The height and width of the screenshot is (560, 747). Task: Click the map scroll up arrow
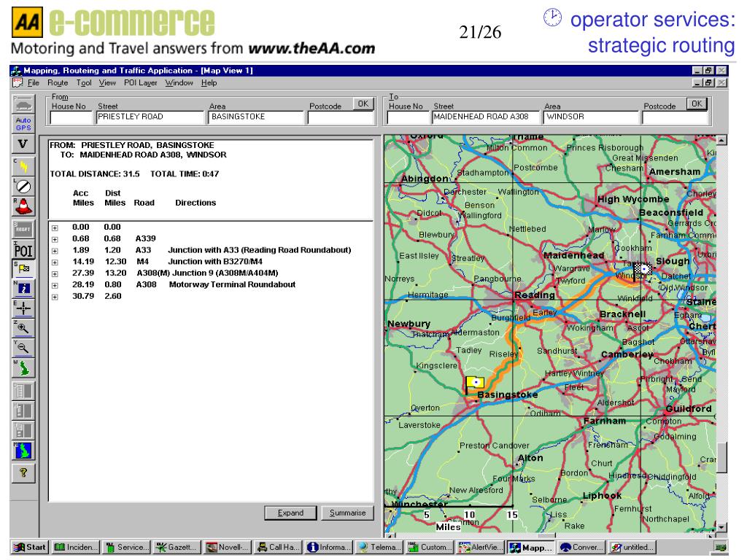pyautogui.click(x=721, y=140)
